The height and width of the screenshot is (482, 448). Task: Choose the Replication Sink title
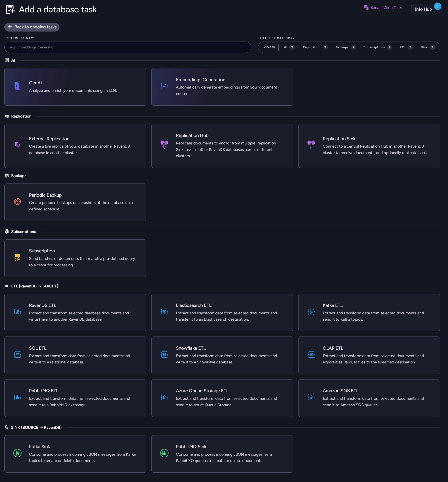[339, 139]
